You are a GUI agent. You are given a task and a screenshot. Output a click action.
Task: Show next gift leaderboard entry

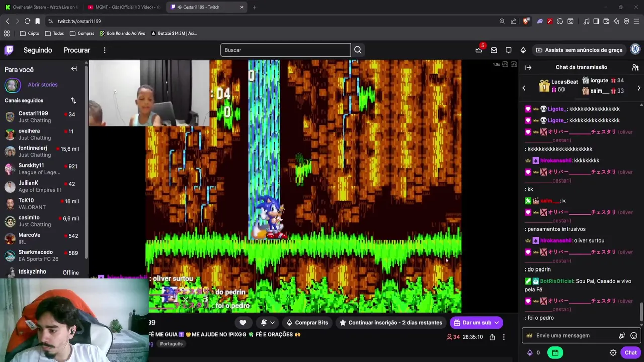[x=639, y=88]
